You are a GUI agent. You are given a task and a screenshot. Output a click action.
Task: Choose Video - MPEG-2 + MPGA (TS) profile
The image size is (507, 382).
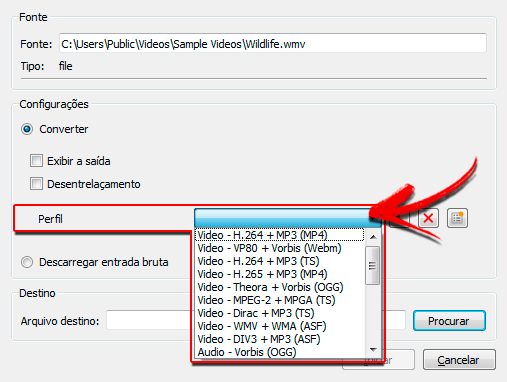pos(280,300)
